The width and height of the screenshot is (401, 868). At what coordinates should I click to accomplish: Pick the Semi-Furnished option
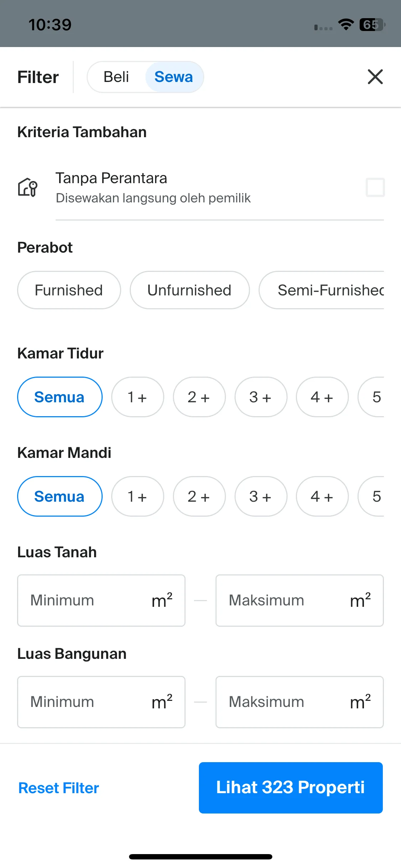(322, 290)
